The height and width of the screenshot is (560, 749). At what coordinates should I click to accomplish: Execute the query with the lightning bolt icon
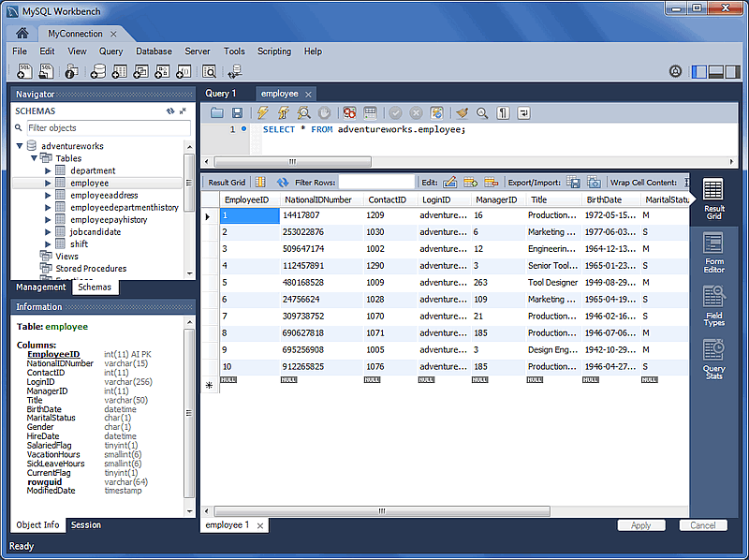(262, 113)
